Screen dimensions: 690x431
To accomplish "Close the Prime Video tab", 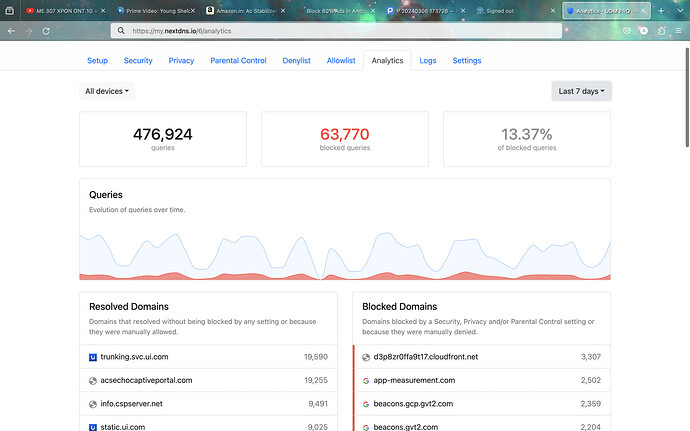I will [x=193, y=11].
